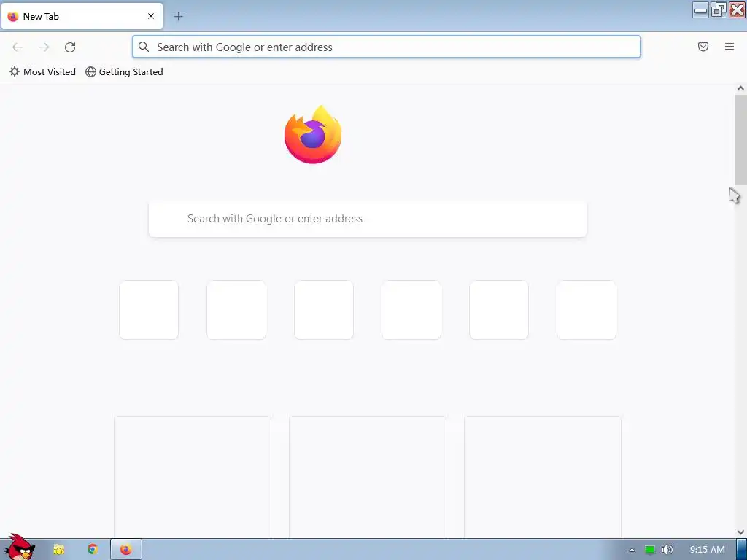Open the third top site tile

(x=324, y=310)
